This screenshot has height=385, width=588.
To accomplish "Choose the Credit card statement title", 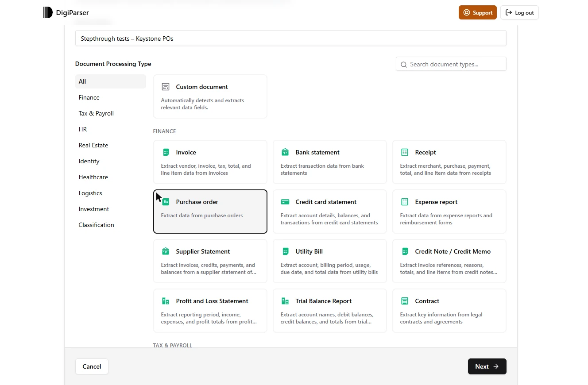I will pos(326,202).
